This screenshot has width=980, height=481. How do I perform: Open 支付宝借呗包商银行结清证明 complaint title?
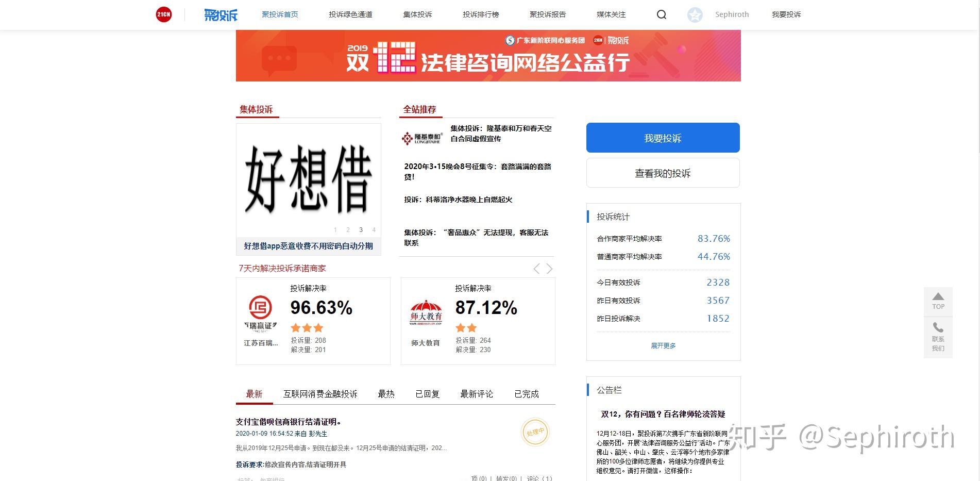289,422
